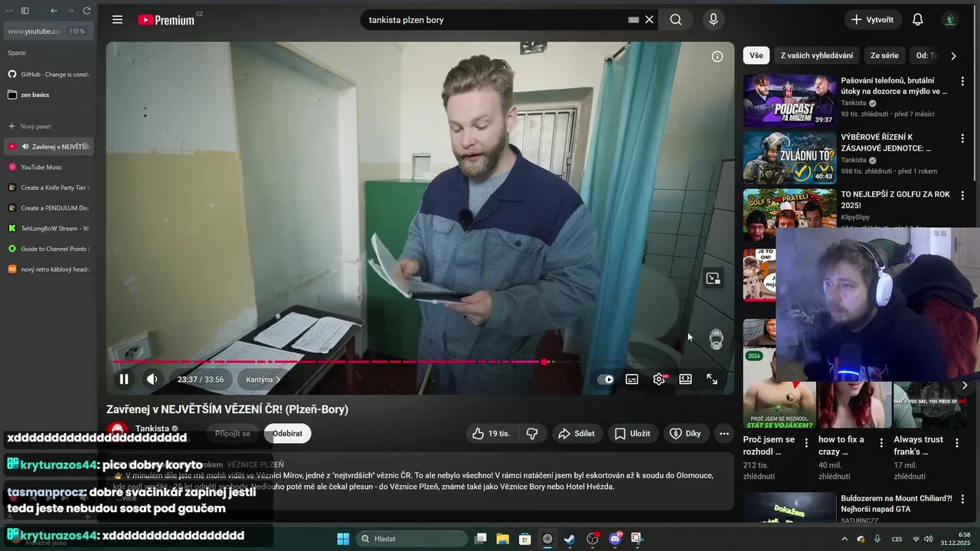Image resolution: width=980 pixels, height=551 pixels.
Task: Open To nejlepší z golfu video title
Action: pos(895,200)
